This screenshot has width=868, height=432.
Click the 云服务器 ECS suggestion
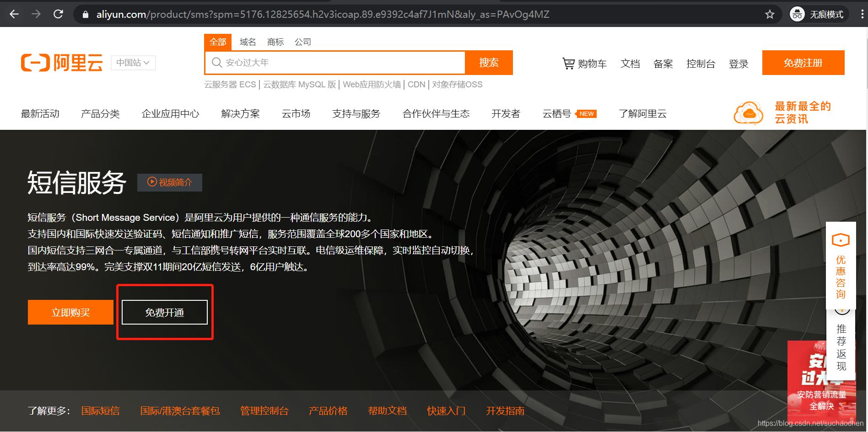(230, 85)
